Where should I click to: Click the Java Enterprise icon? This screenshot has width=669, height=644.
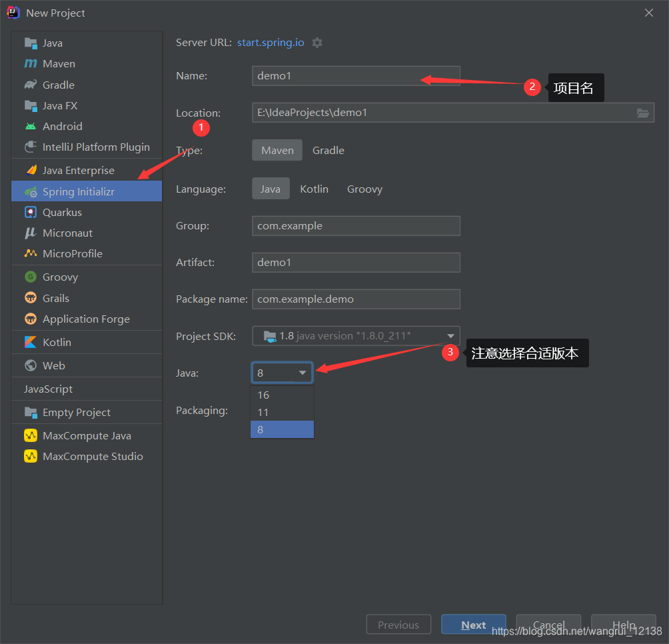pyautogui.click(x=31, y=170)
